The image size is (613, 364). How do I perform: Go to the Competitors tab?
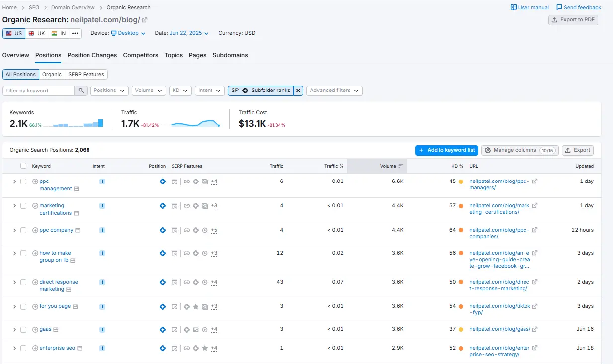click(141, 55)
